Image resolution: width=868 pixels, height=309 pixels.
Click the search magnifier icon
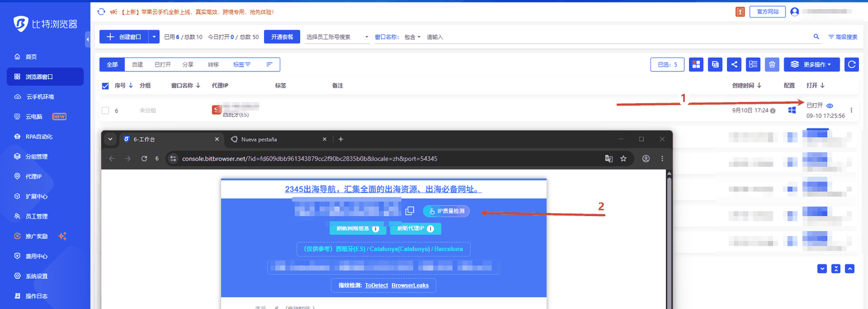tap(817, 37)
